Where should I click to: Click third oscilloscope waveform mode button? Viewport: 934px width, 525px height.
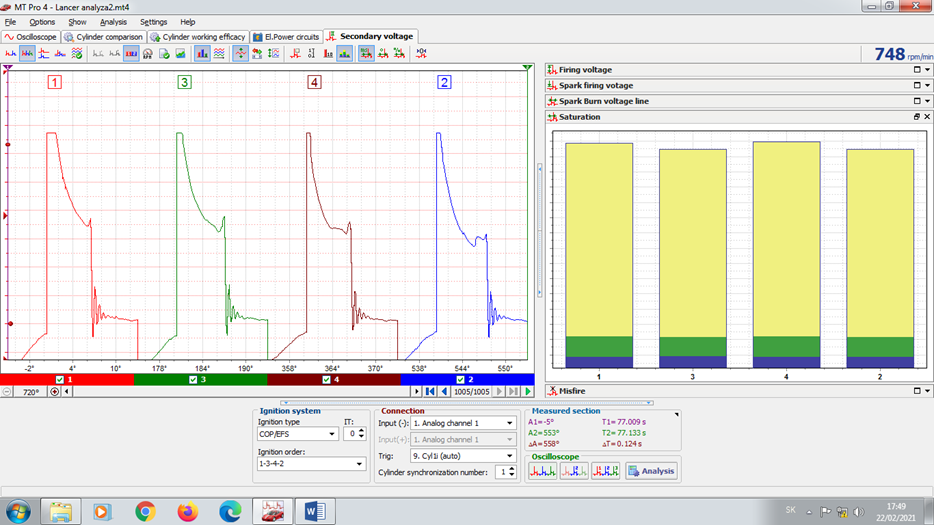[x=606, y=471]
